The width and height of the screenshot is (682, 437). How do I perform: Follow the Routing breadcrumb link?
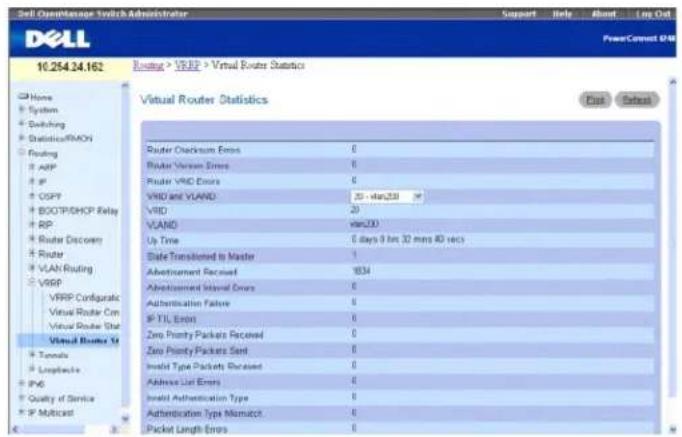[x=148, y=66]
